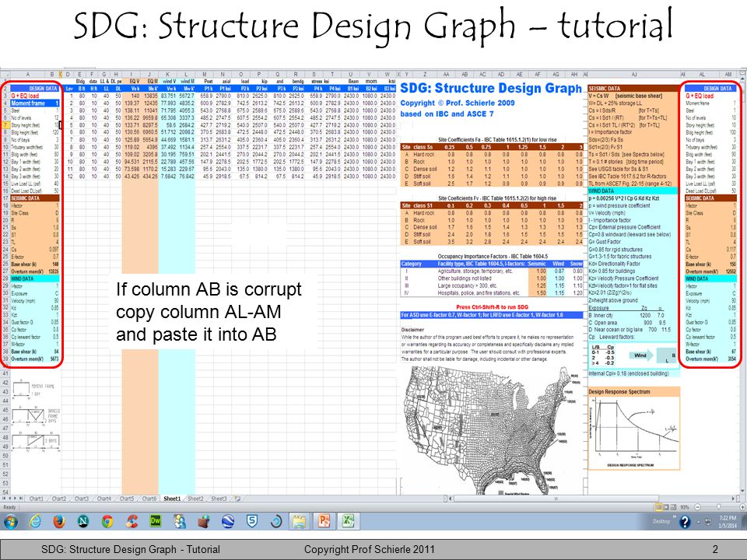Click the zoom out minus button
The image size is (747, 560).
697,507
